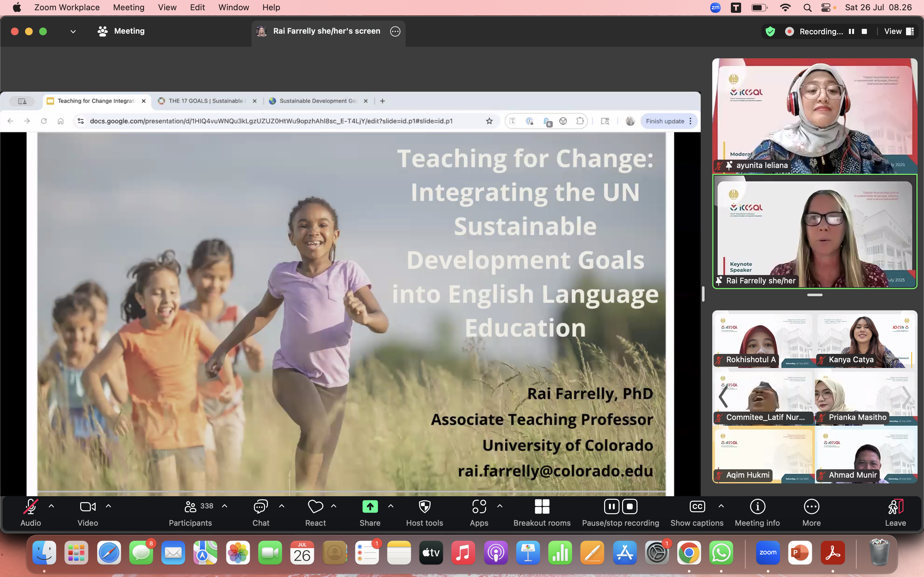This screenshot has height=577, width=924.
Task: Click Leave to exit the meeting
Action: pos(895,507)
